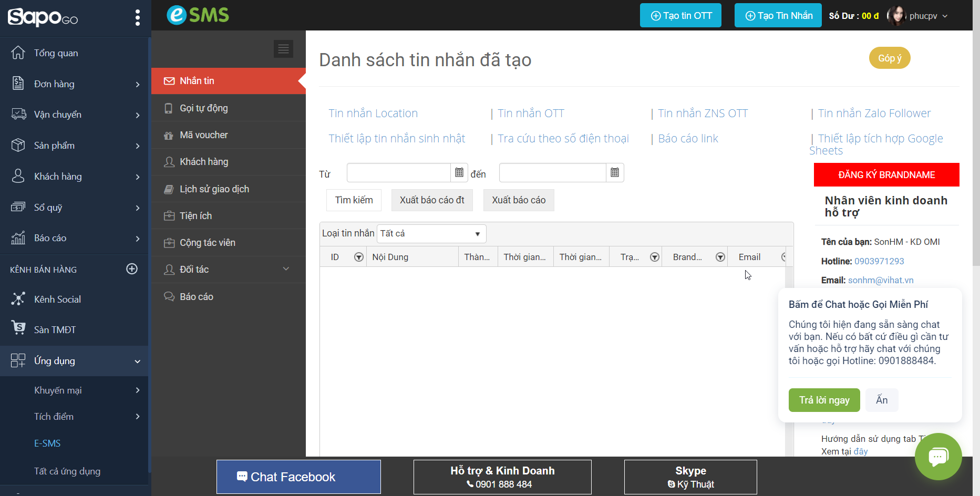The width and height of the screenshot is (980, 496).
Task: Expand the Đối tác submenu
Action: pyautogui.click(x=286, y=269)
